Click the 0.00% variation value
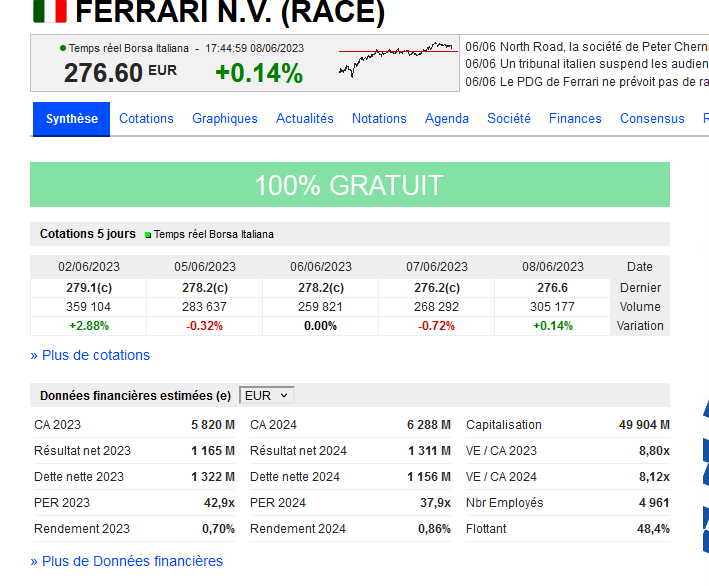The height and width of the screenshot is (586, 709). [320, 326]
